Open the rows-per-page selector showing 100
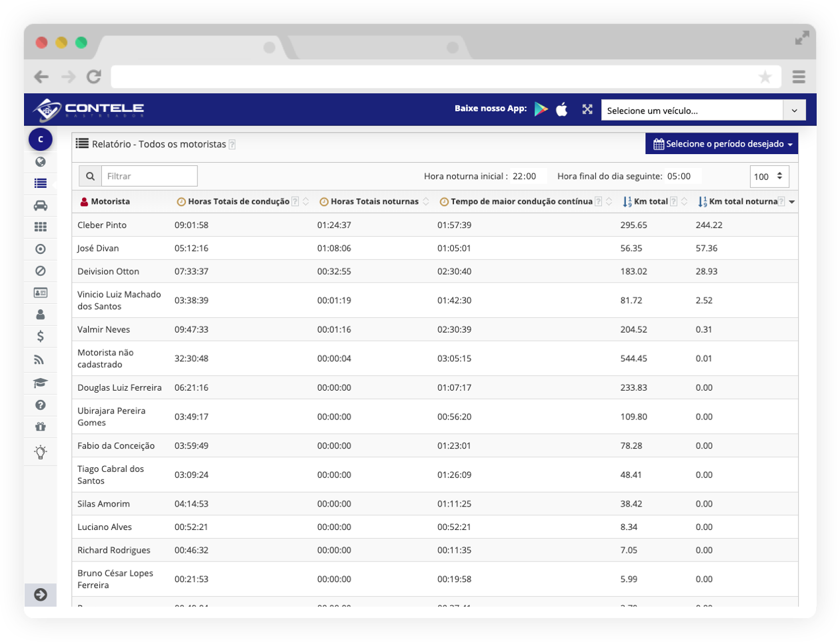 (x=769, y=177)
